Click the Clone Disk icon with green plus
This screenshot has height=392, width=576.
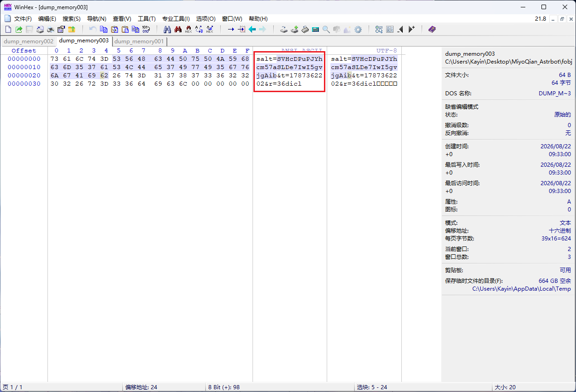tap(294, 29)
